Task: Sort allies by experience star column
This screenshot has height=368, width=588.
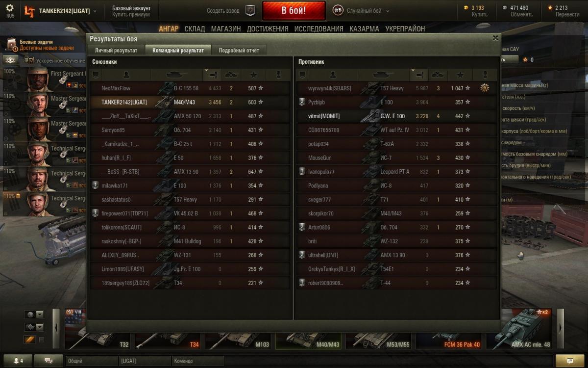Action: [x=253, y=75]
